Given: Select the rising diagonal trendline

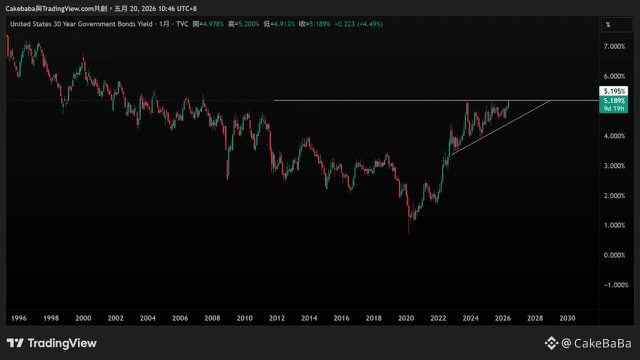Looking at the screenshot, I should point(500,127).
